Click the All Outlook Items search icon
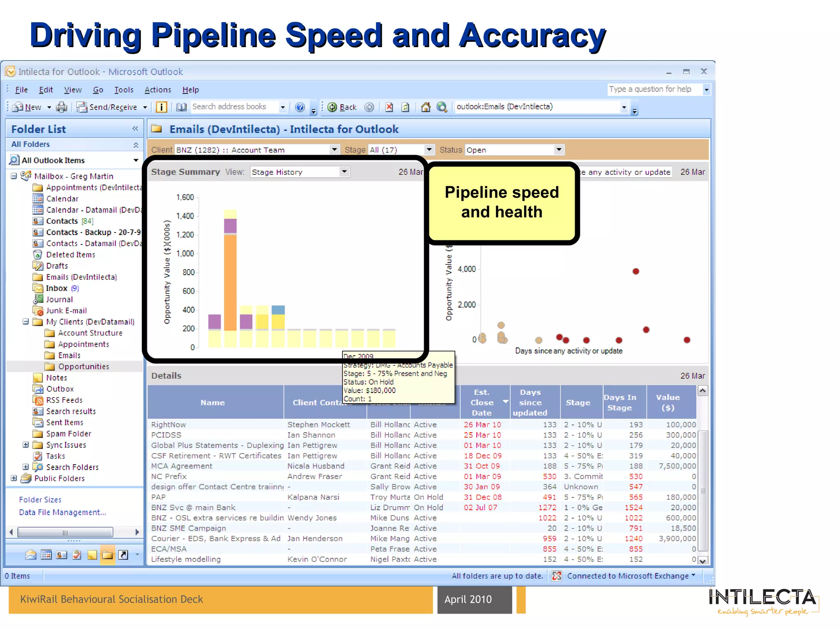 pyautogui.click(x=14, y=160)
